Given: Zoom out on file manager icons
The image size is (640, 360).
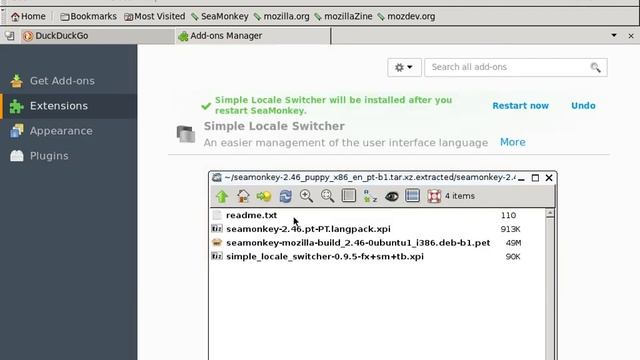Looking at the screenshot, I should (327, 196).
